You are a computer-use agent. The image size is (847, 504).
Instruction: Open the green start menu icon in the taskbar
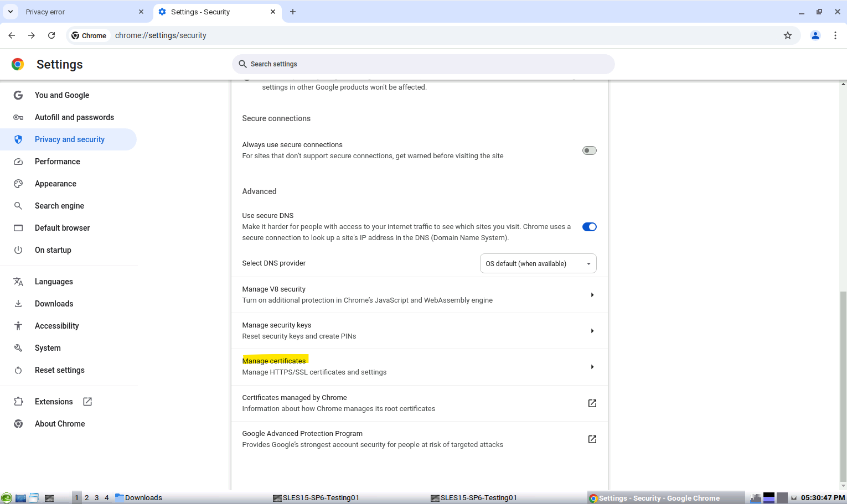[x=7, y=498]
